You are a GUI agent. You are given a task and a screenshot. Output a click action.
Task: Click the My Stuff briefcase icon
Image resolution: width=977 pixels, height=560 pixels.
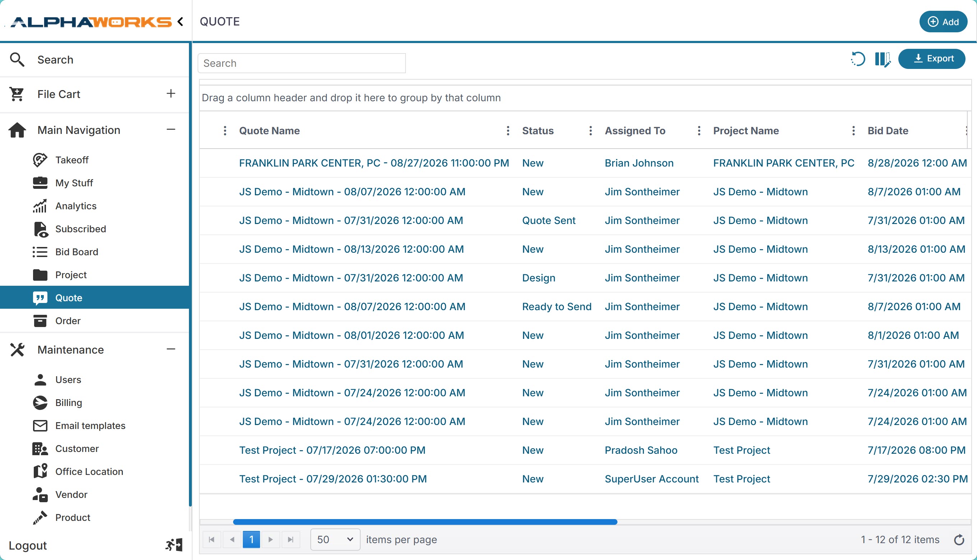point(40,183)
